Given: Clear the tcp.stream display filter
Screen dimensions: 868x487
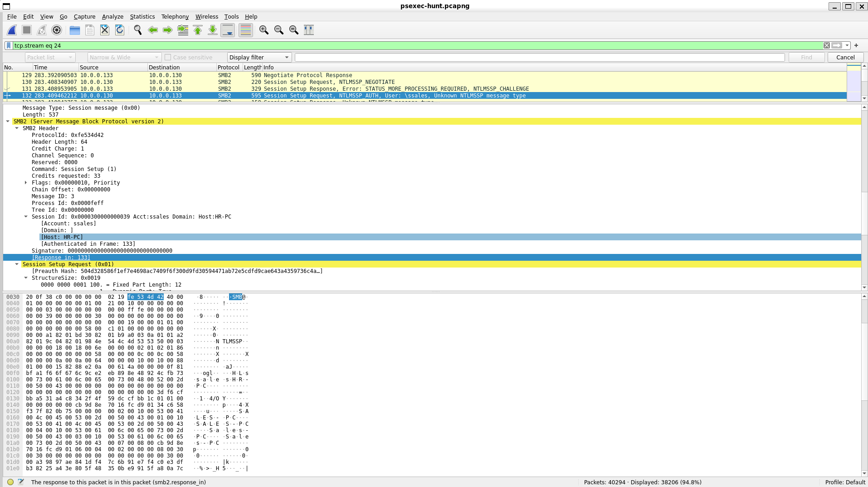Looking at the screenshot, I should click(827, 45).
